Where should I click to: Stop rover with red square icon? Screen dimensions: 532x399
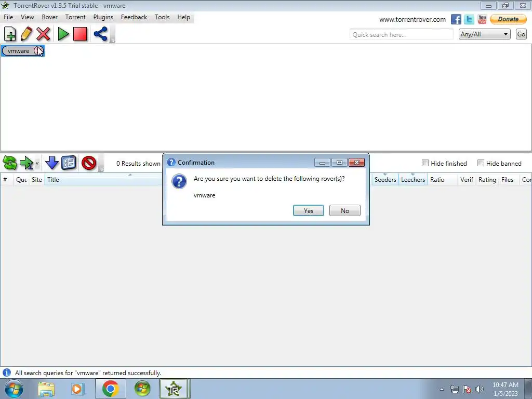coord(80,34)
